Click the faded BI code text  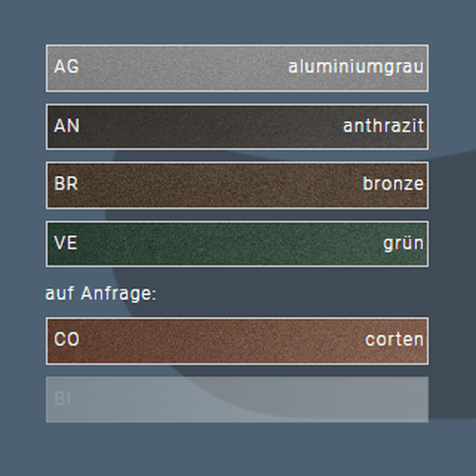63,399
